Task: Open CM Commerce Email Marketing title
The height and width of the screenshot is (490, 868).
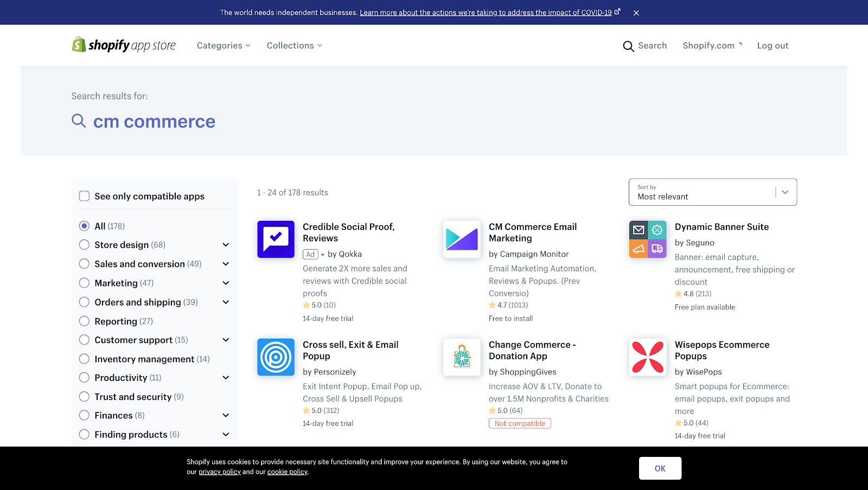Action: coord(533,232)
